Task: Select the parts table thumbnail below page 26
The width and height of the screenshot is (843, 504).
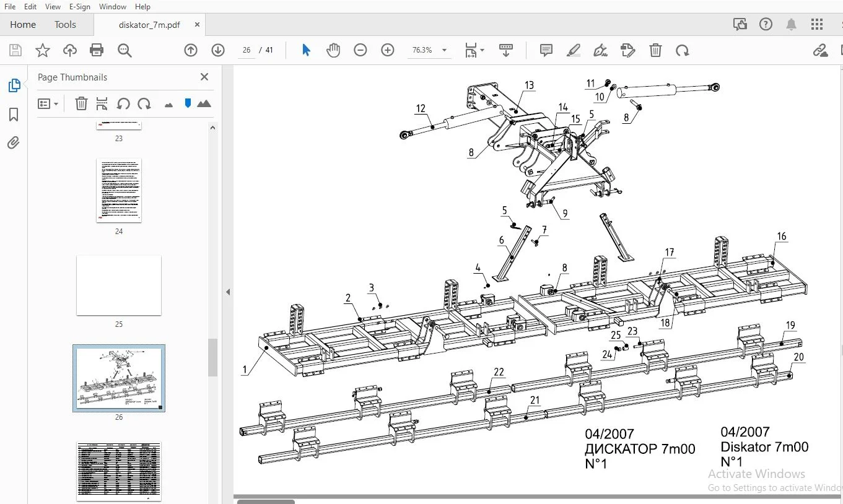Action: (119, 471)
